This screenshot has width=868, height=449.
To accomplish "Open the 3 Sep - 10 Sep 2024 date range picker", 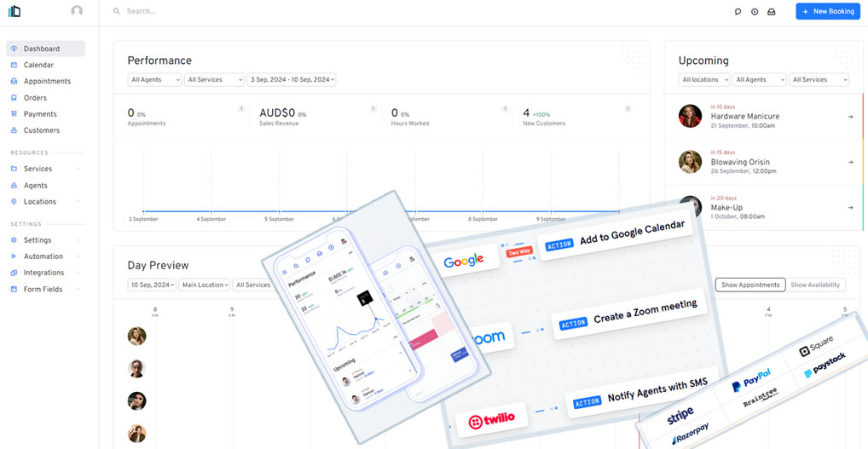I will (292, 79).
